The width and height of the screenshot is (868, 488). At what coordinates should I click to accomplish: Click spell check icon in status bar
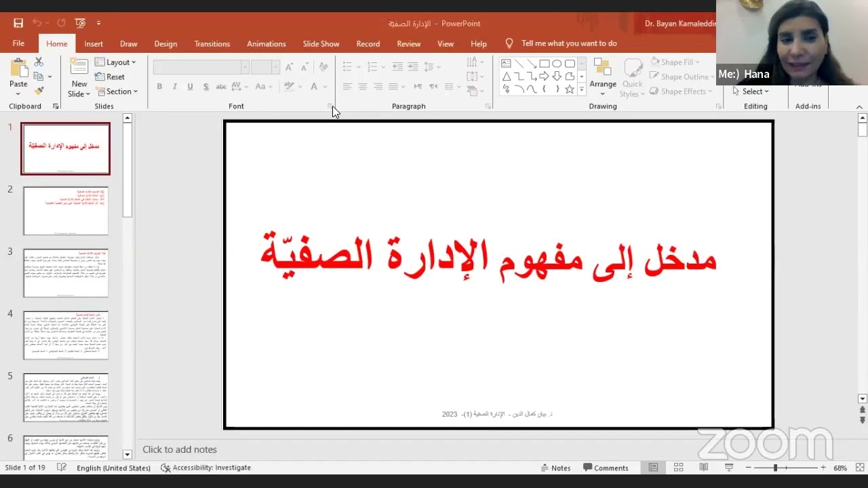tap(62, 468)
